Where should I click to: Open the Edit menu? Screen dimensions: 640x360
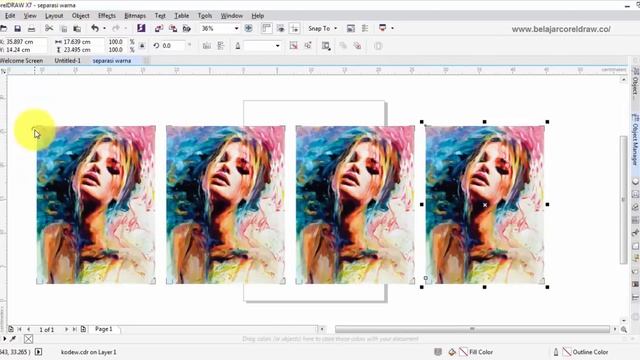tap(10, 16)
